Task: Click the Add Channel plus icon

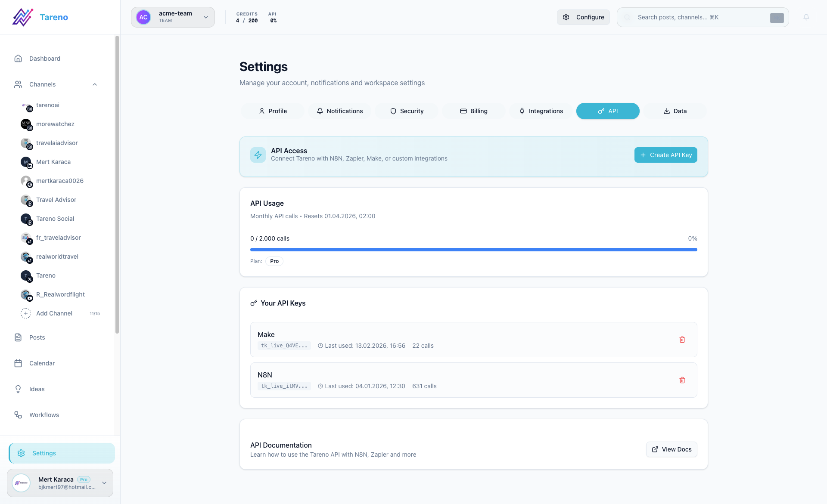Action: [x=26, y=313]
